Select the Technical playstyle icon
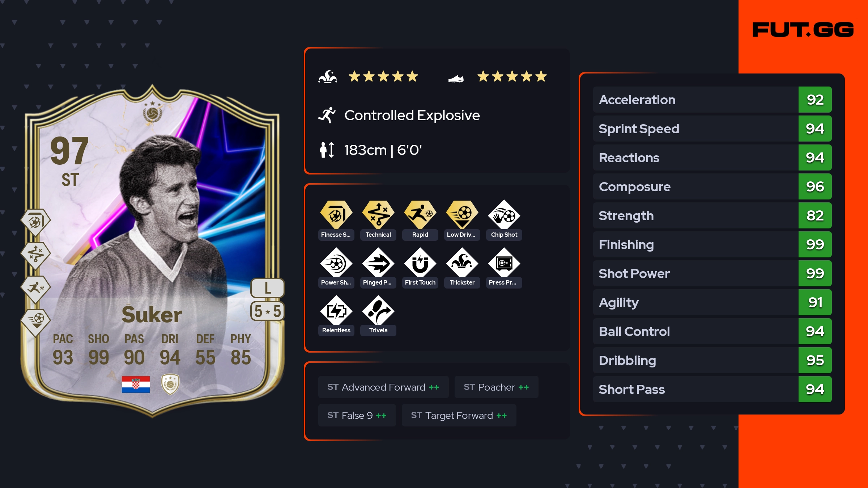 tap(378, 215)
